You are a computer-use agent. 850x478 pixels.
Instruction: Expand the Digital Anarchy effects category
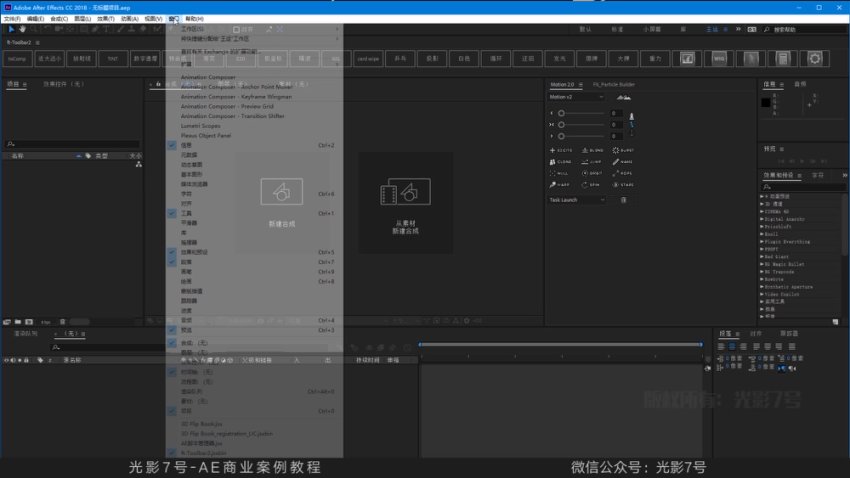point(762,219)
